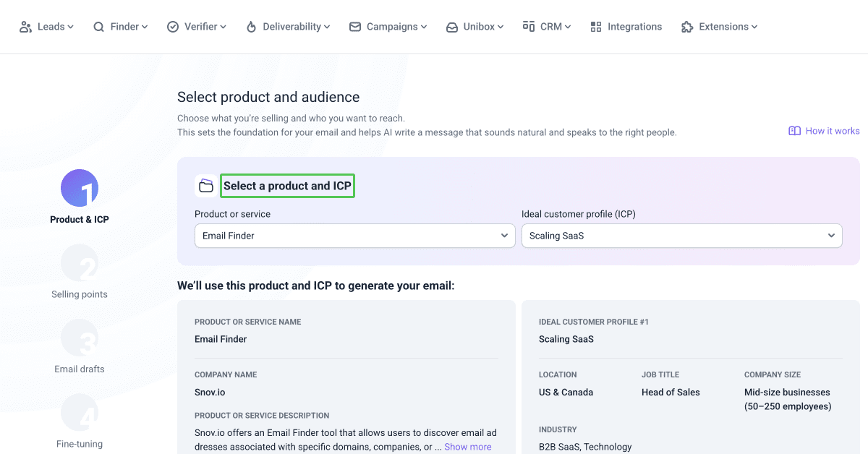Viewport: 868px width, 454px height.
Task: Open the Ideal customer profile dropdown
Action: (x=682, y=236)
